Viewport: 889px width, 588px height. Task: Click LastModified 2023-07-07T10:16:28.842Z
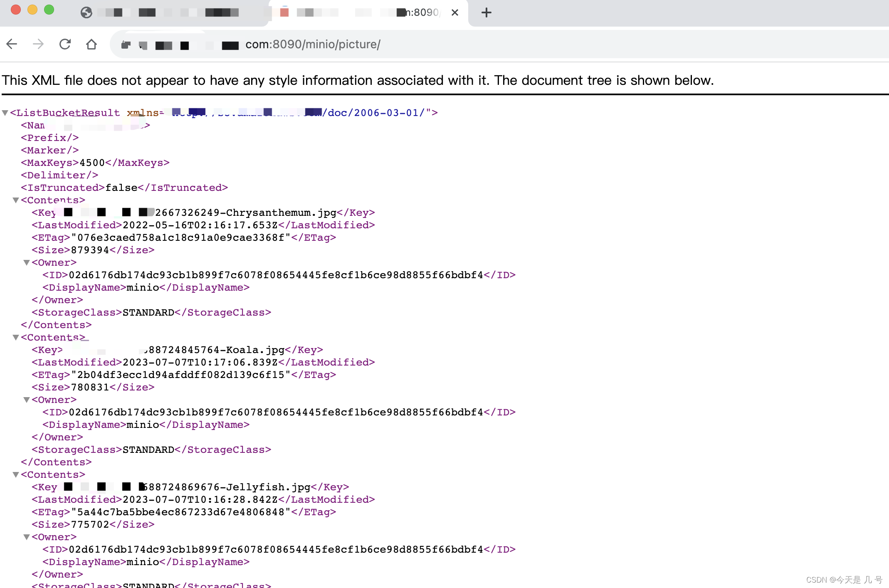pos(200,499)
